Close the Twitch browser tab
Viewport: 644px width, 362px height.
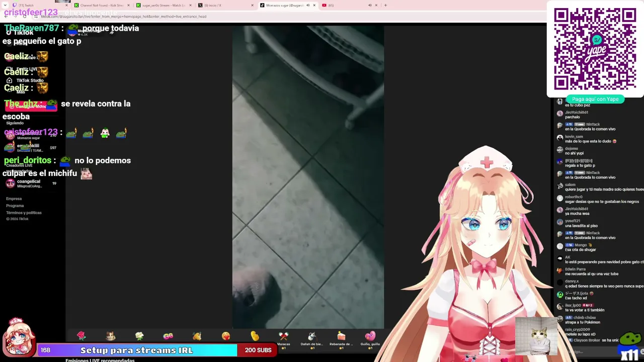tap(66, 6)
